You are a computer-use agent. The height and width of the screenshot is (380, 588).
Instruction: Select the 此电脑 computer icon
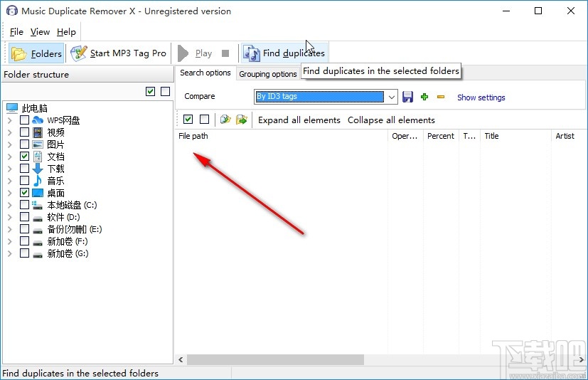12,108
